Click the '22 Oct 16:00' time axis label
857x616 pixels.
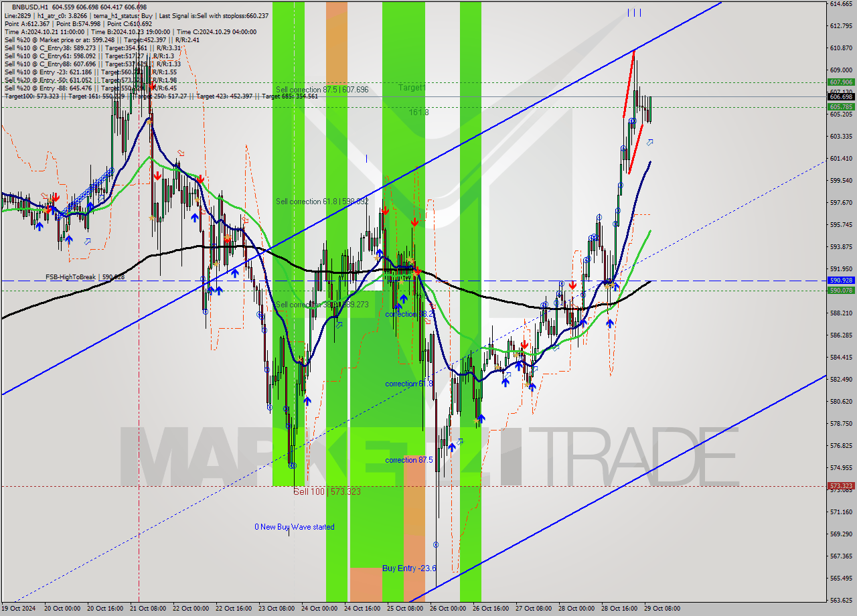[232, 609]
